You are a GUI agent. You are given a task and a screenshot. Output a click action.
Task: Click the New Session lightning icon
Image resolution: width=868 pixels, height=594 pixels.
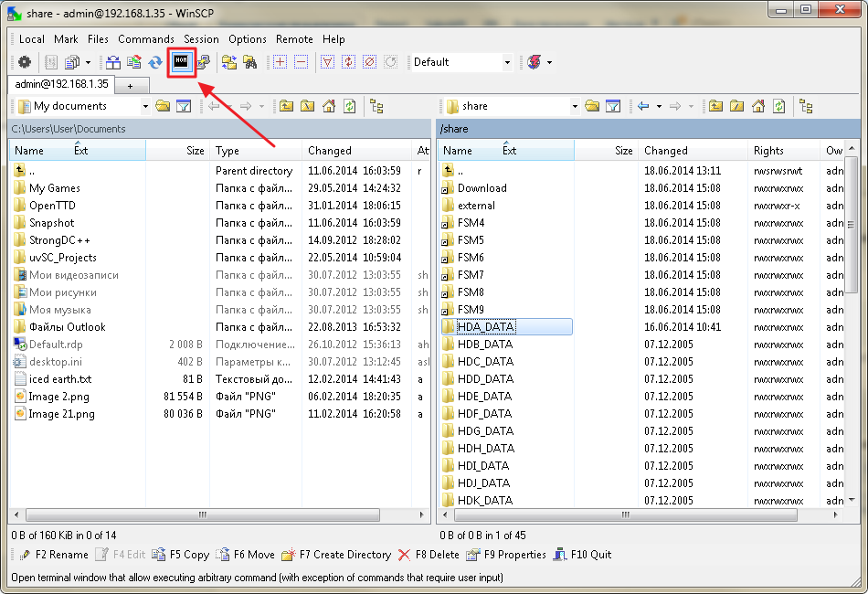click(535, 62)
